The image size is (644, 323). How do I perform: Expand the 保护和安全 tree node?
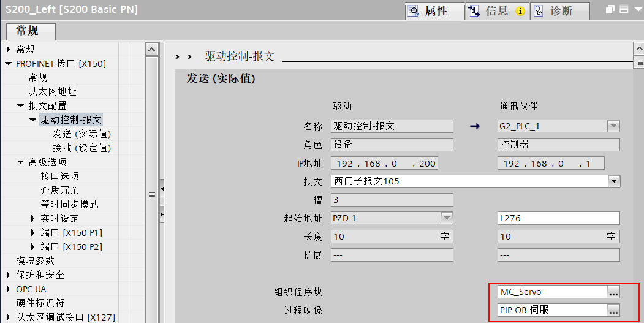click(8, 275)
